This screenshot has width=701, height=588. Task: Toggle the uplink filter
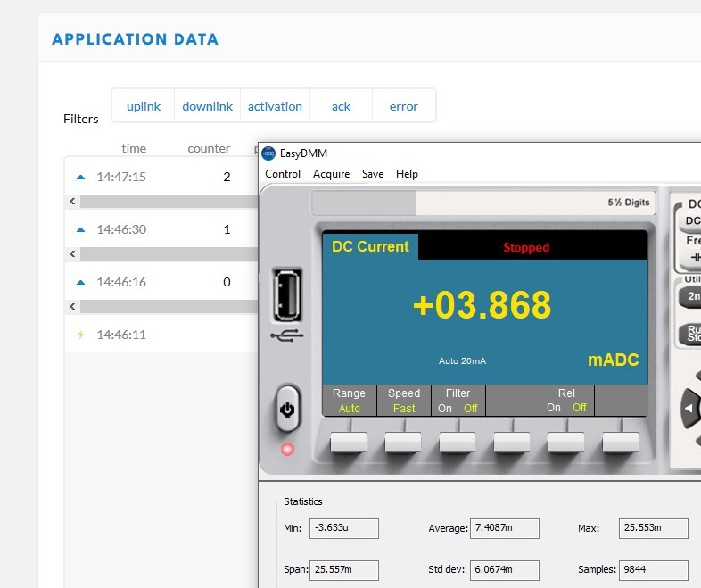click(143, 106)
